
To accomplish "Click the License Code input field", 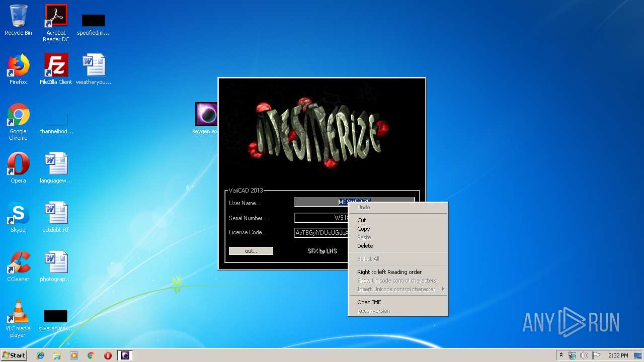I will click(x=321, y=233).
